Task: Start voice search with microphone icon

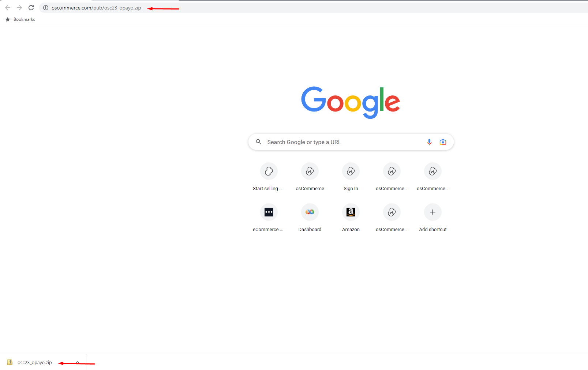Action: click(x=429, y=142)
